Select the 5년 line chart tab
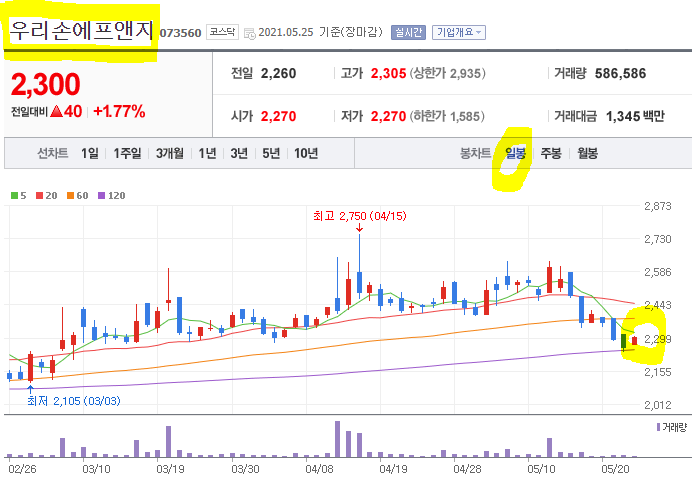 click(271, 153)
